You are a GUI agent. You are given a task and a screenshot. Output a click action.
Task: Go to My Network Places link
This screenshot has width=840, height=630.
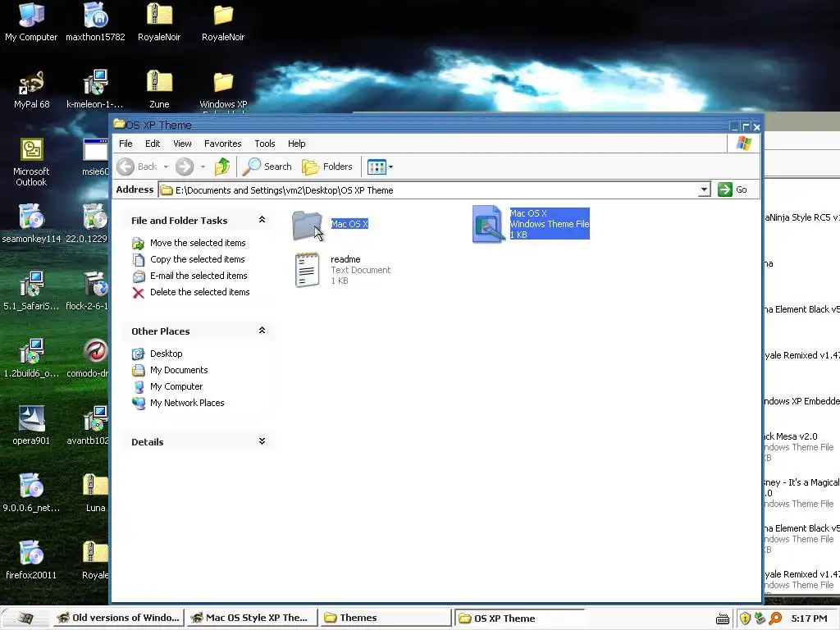[187, 403]
